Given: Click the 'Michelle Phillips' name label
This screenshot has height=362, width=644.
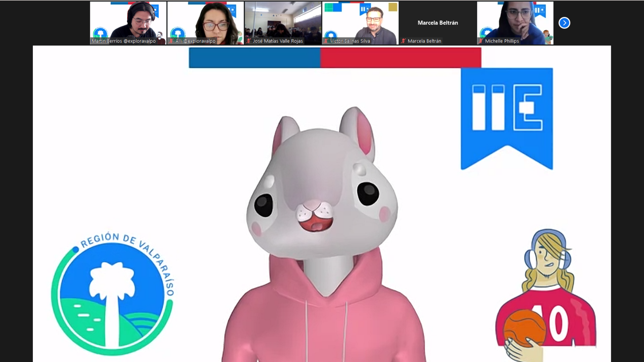Looking at the screenshot, I should point(502,41).
